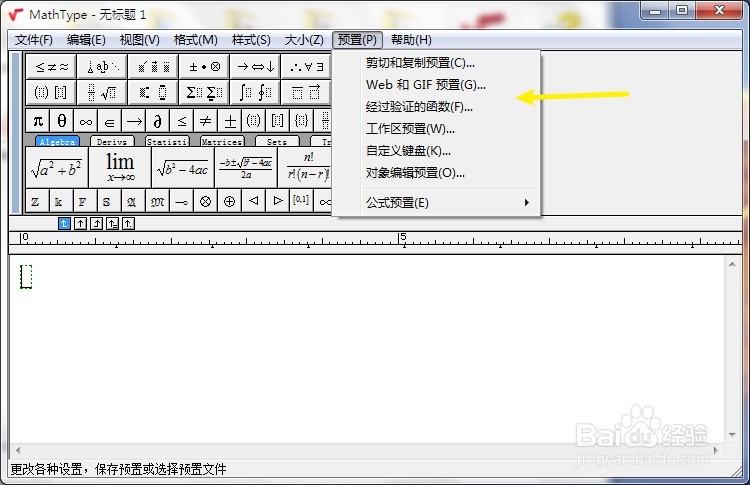Open the spaces and ellipses palette
750x485 pixels.
point(103,66)
